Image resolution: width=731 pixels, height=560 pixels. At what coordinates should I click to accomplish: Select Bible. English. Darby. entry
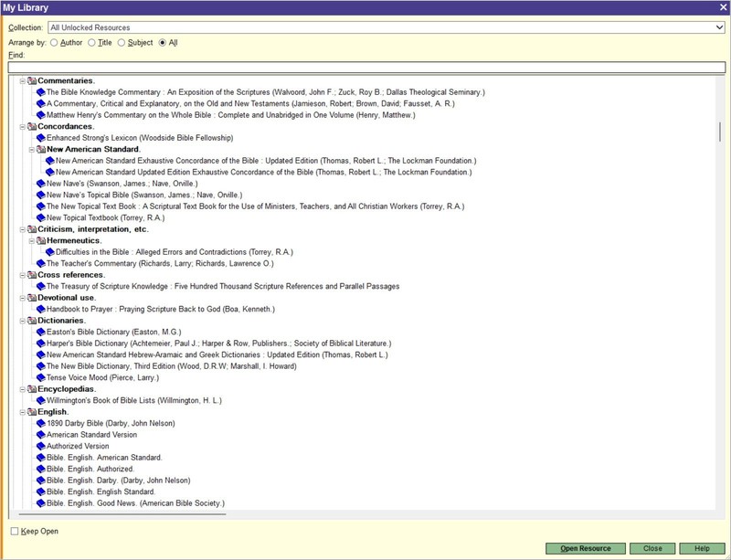point(118,481)
